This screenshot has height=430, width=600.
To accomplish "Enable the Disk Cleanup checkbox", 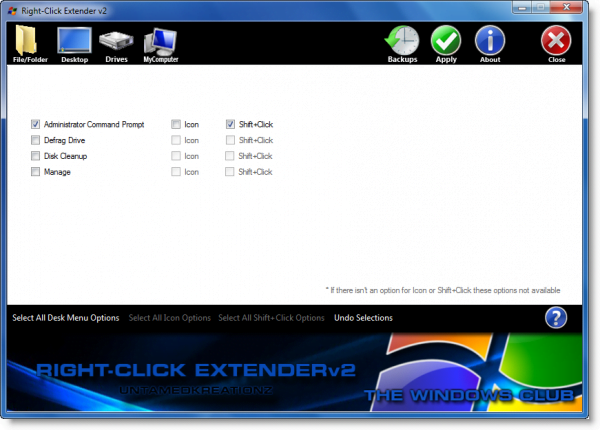I will [x=35, y=156].
